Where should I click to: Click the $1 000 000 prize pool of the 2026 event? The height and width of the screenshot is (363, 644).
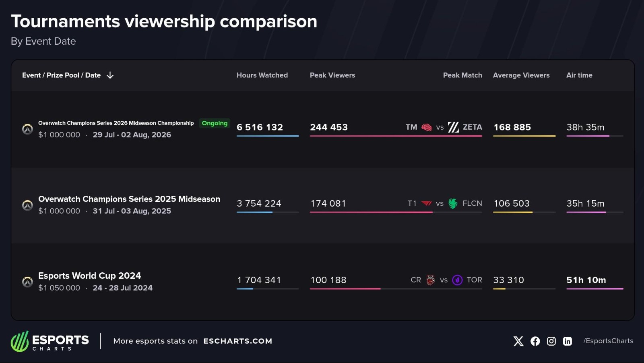coord(59,135)
